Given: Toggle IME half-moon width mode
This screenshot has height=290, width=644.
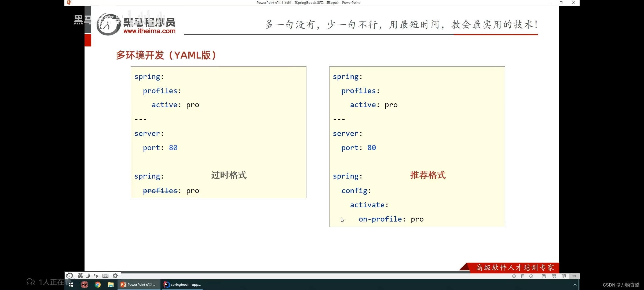Looking at the screenshot, I should coord(88,275).
